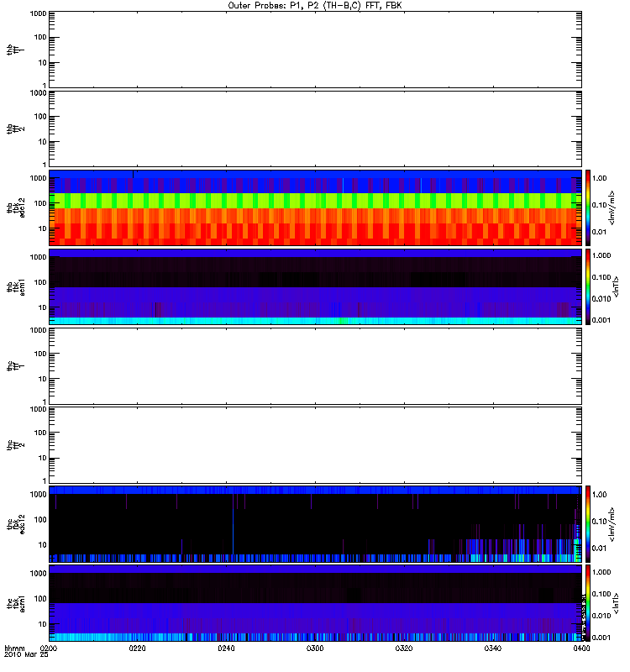Click the empty thb fff 1 plot panel

coord(315,50)
